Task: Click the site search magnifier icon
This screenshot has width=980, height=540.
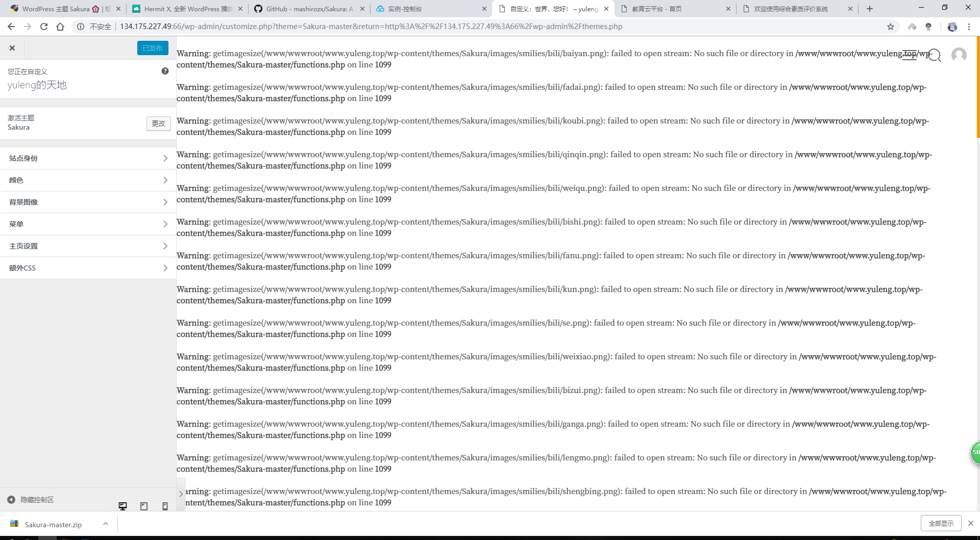Action: (935, 55)
